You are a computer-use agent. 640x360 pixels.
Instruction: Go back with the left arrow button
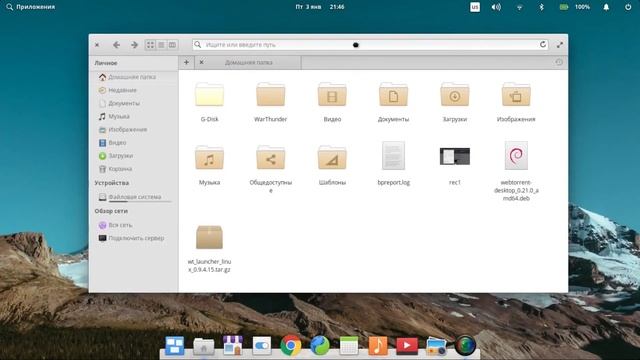pos(116,45)
